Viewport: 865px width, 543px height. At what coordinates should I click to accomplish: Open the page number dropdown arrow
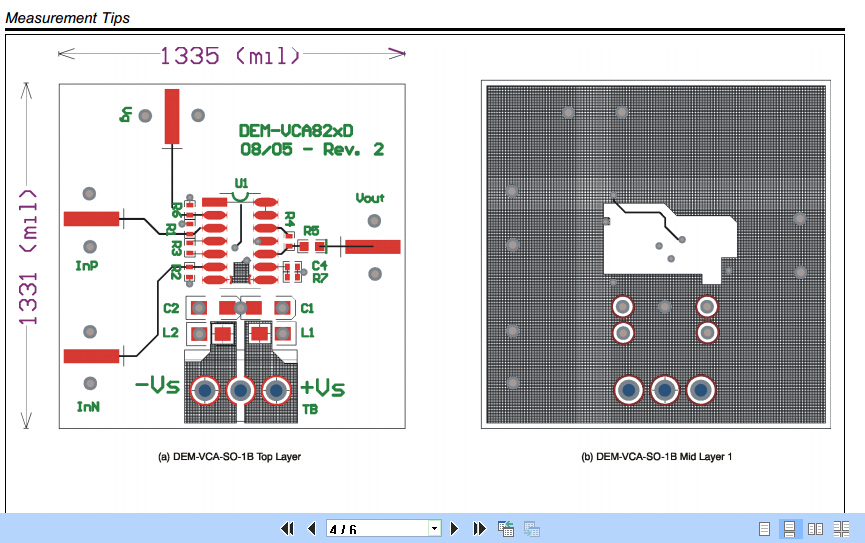pos(435,529)
